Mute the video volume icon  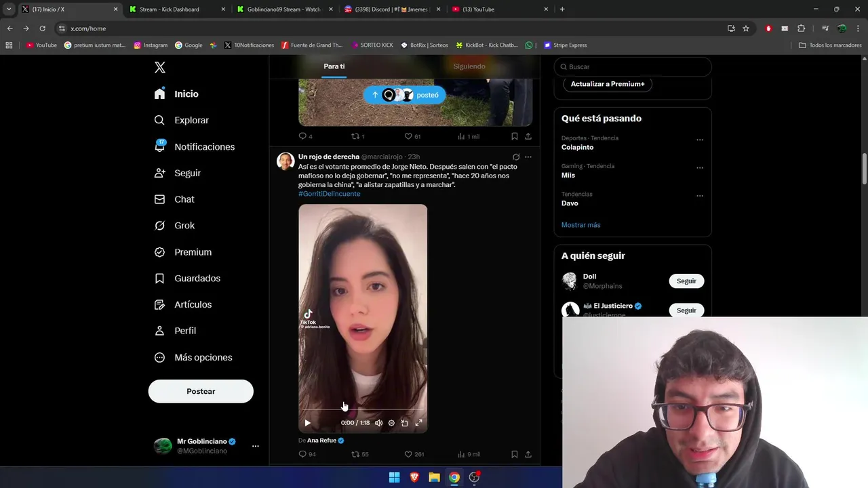378,423
